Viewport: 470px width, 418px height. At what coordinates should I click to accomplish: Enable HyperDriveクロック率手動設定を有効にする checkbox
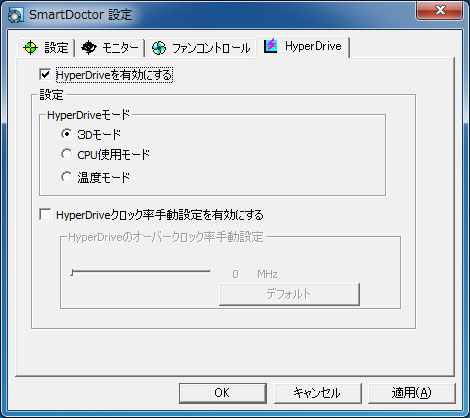[45, 214]
